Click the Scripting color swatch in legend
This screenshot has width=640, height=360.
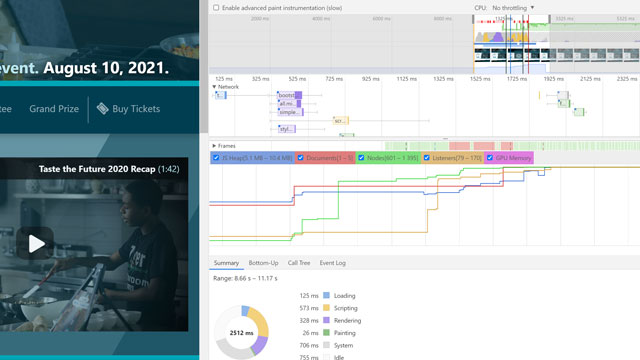click(x=326, y=308)
